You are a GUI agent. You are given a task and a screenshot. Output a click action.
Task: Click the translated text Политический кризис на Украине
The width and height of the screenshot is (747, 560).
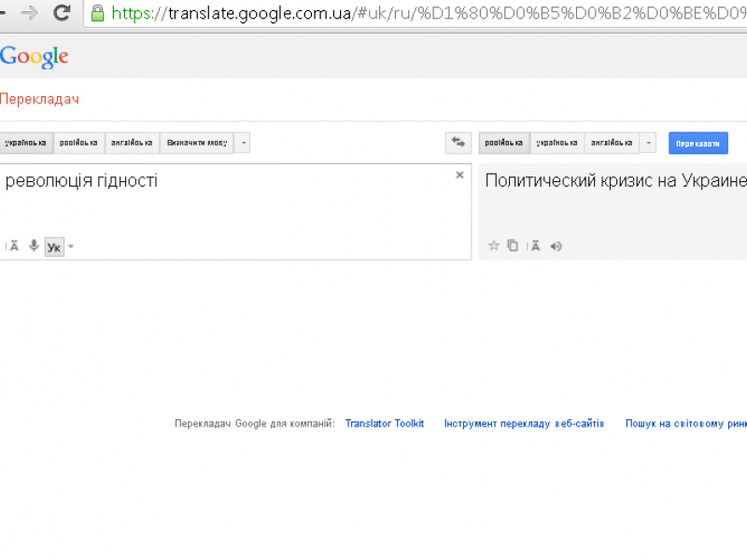tap(615, 181)
